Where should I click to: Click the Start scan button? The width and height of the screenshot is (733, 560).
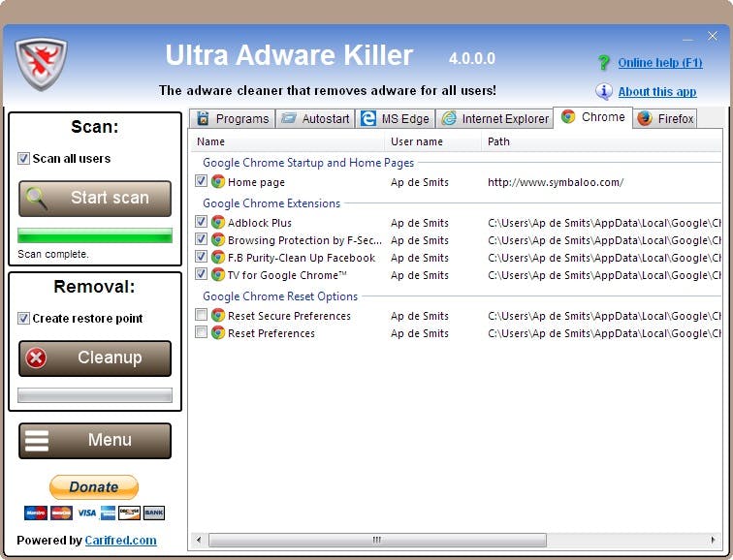click(x=95, y=199)
